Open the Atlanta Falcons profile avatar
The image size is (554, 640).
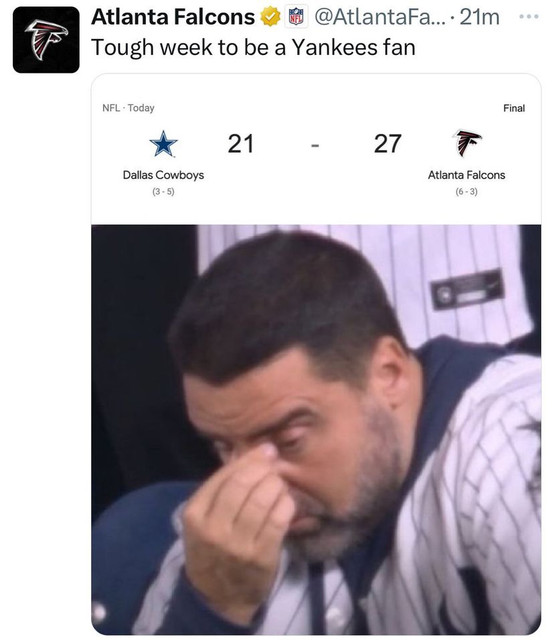46,40
